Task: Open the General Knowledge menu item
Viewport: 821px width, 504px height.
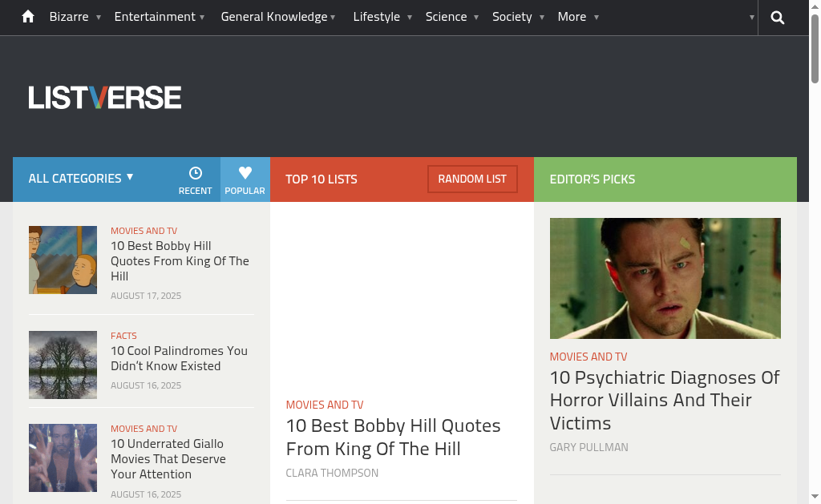Action: click(274, 17)
